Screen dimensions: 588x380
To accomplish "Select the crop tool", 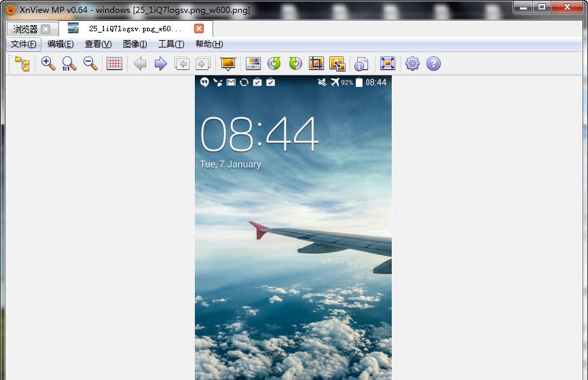I will tap(316, 64).
